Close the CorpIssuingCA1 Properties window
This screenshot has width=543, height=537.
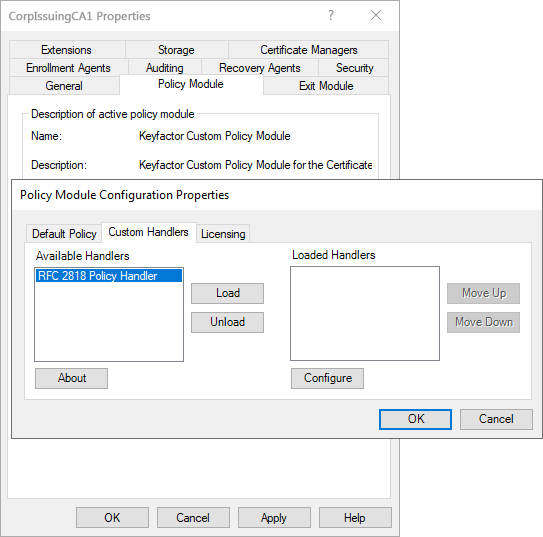[376, 15]
